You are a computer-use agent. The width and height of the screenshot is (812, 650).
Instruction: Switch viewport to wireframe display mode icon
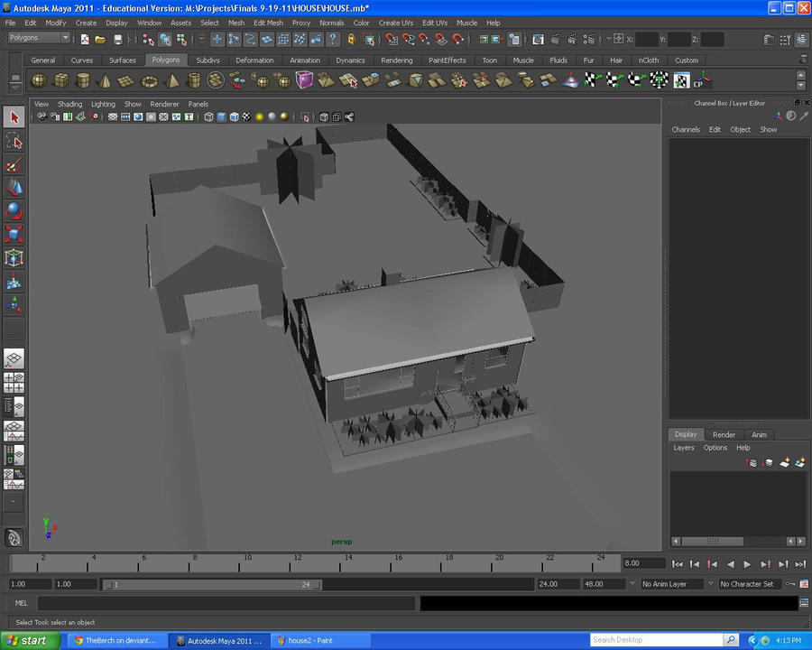pyautogui.click(x=208, y=116)
